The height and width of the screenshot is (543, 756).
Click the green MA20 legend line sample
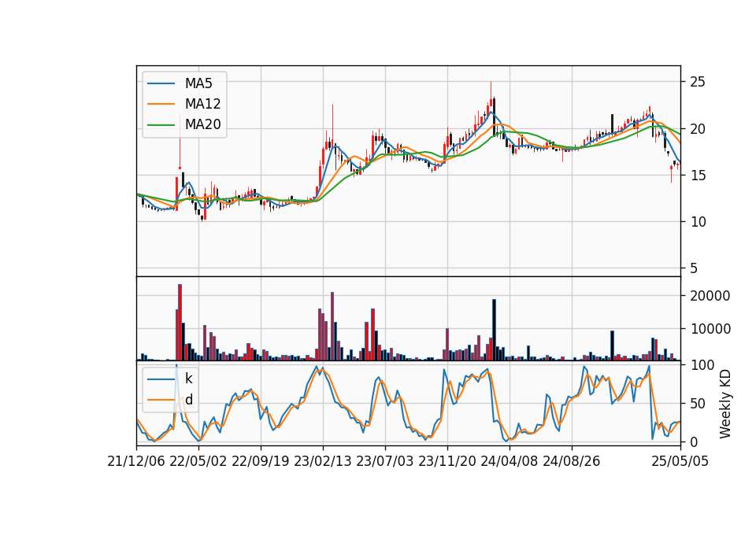[x=161, y=125]
